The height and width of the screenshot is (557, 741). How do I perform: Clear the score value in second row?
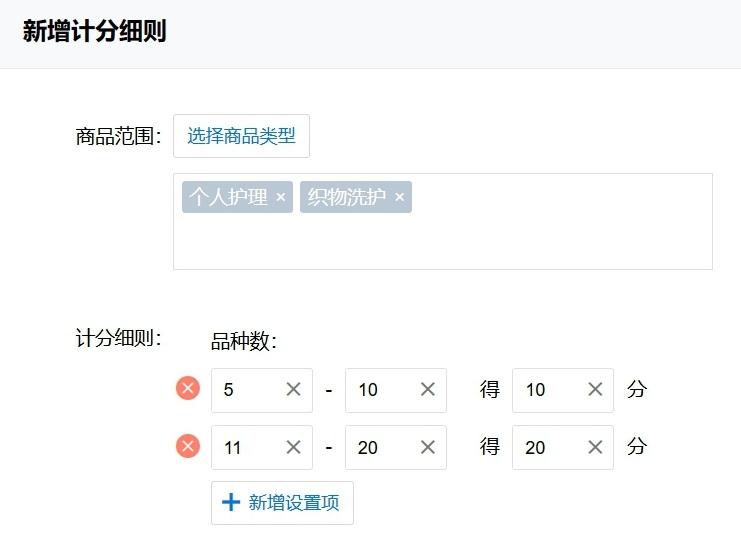pos(595,448)
